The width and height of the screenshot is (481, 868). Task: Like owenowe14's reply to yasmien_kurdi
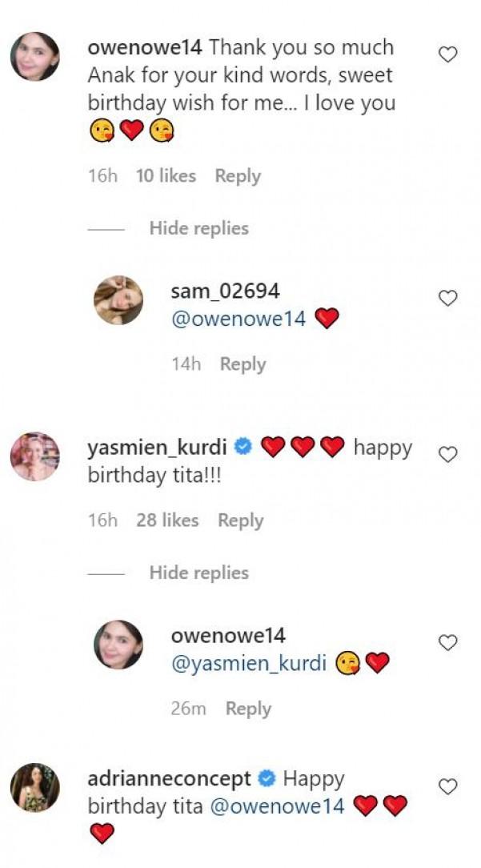click(x=448, y=642)
